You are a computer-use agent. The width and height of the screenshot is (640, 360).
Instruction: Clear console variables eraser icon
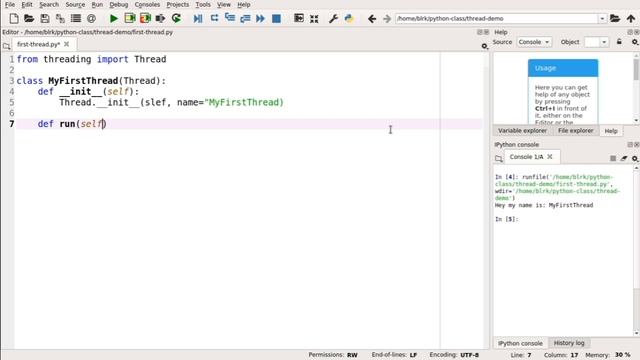624,158
